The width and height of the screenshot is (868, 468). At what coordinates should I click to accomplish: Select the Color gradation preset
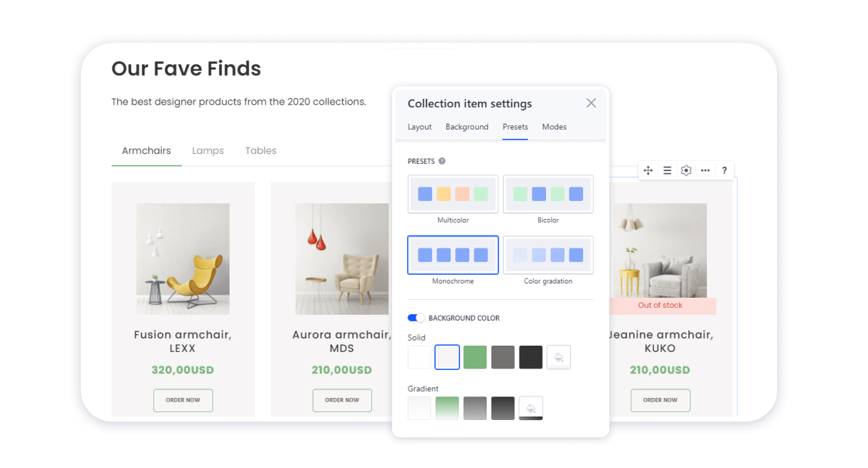[548, 255]
